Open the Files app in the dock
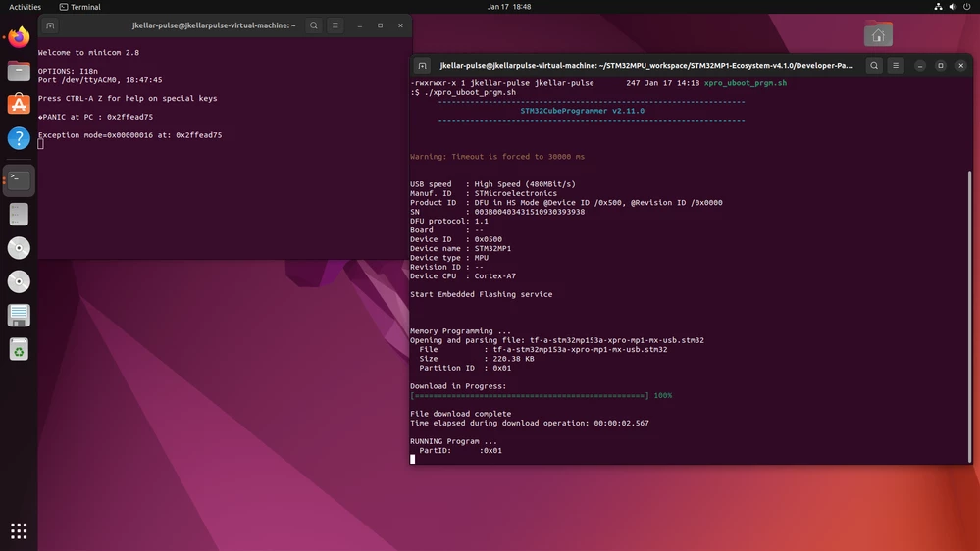The height and width of the screenshot is (551, 980). pyautogui.click(x=19, y=72)
